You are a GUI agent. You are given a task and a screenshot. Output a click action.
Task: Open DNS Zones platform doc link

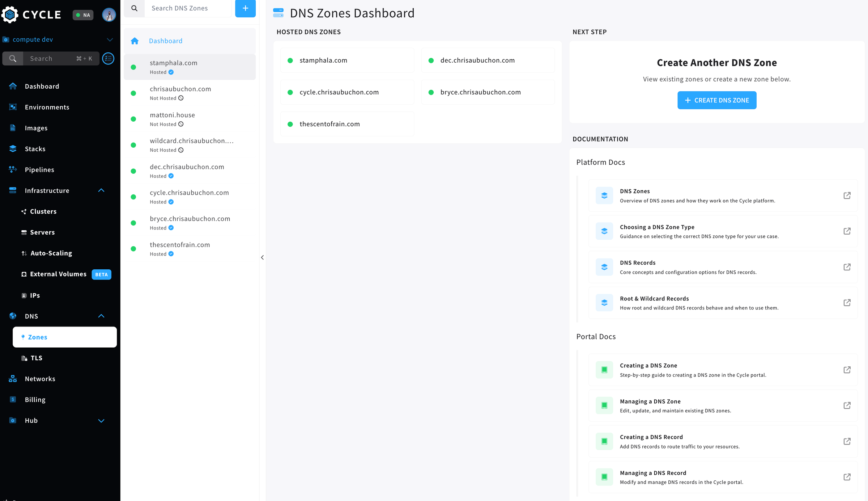point(723,195)
